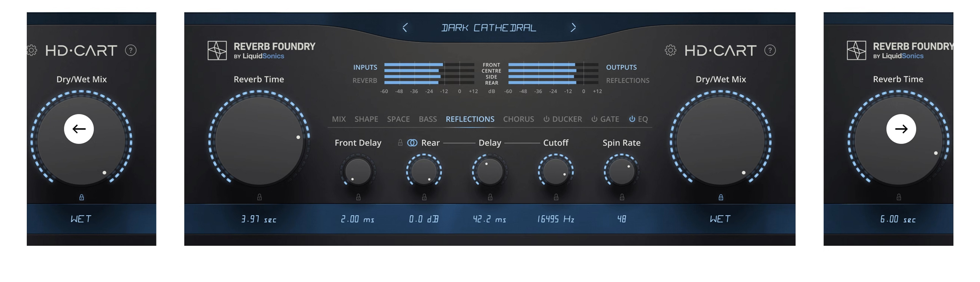Screen dimensions: 980x282
Task: Open the BASS tab
Action: [428, 119]
